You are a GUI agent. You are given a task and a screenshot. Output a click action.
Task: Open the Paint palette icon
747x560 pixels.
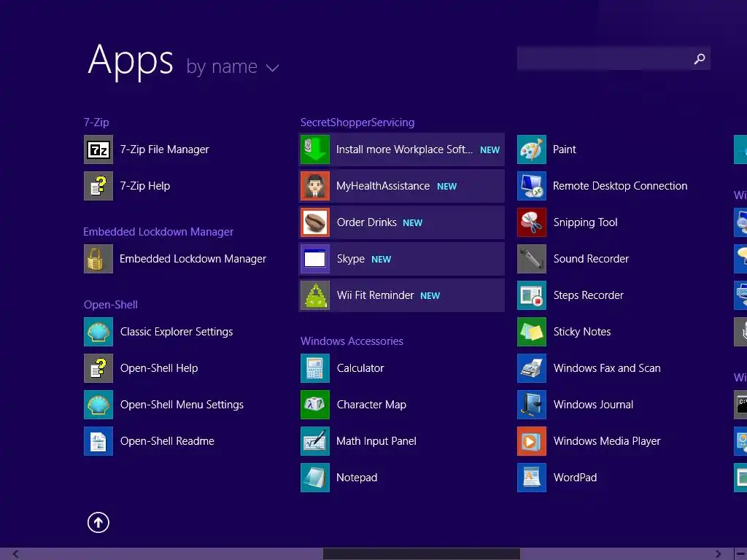532,149
